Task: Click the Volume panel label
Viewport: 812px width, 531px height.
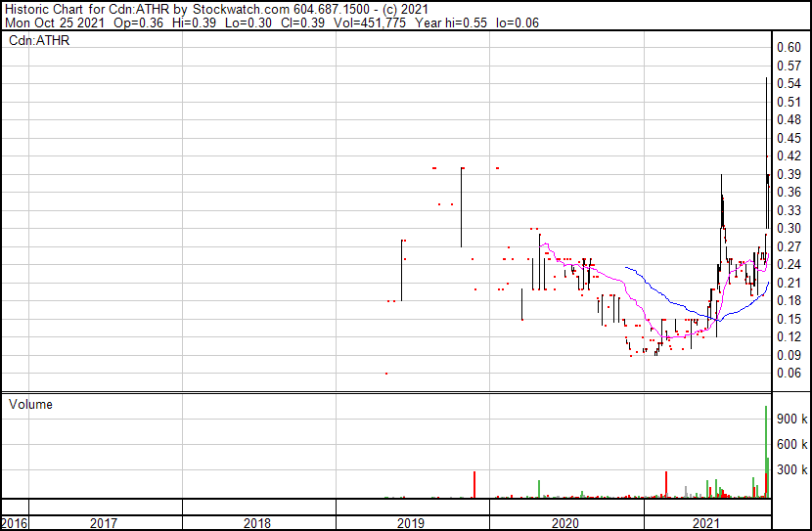Action: 30,404
